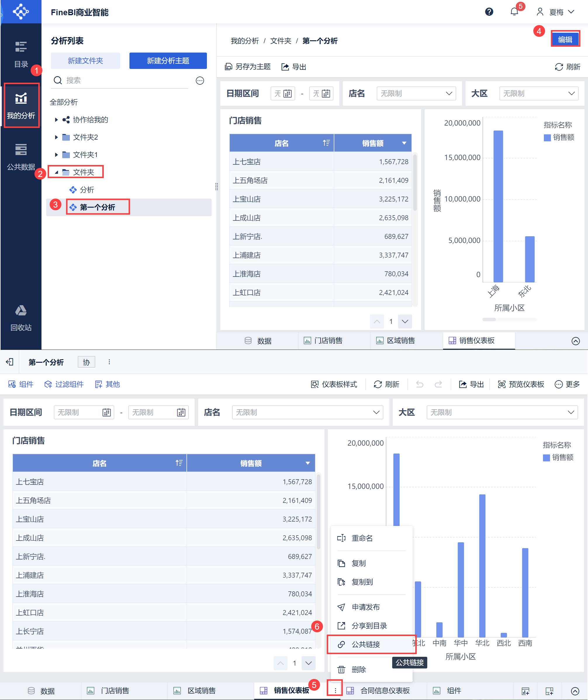
Task: Open the upper 店名 无限制 dropdown
Action: 416,94
